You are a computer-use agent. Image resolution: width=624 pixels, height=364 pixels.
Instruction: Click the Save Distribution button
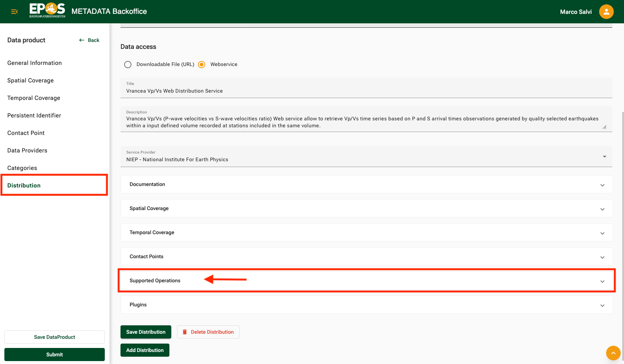(x=145, y=332)
